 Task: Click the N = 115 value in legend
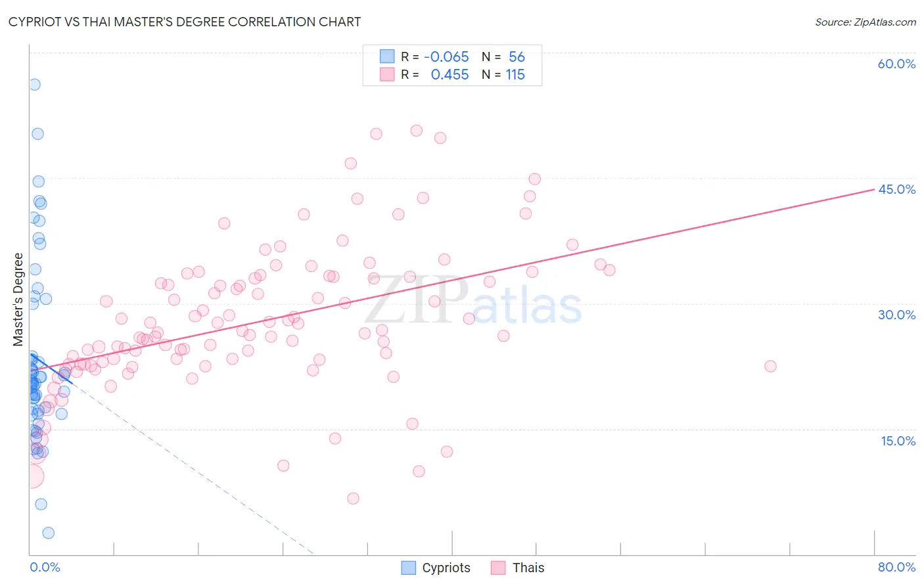tap(503, 75)
